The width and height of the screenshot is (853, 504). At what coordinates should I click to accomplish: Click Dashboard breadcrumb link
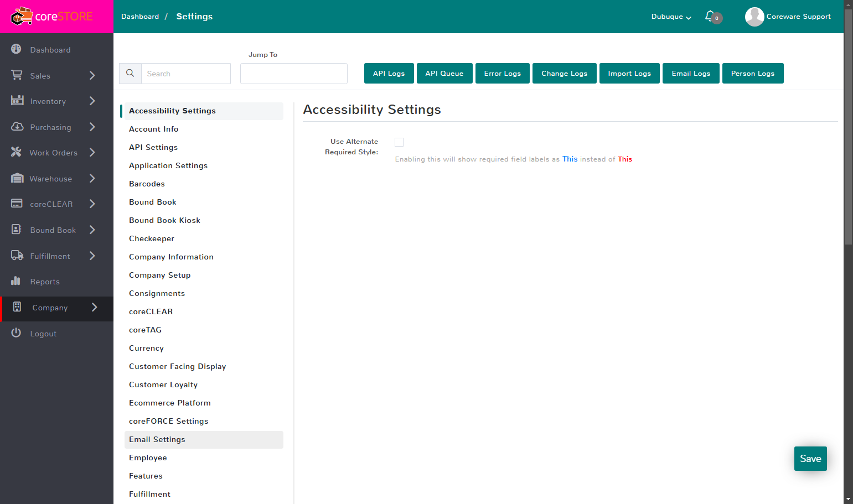pyautogui.click(x=140, y=17)
